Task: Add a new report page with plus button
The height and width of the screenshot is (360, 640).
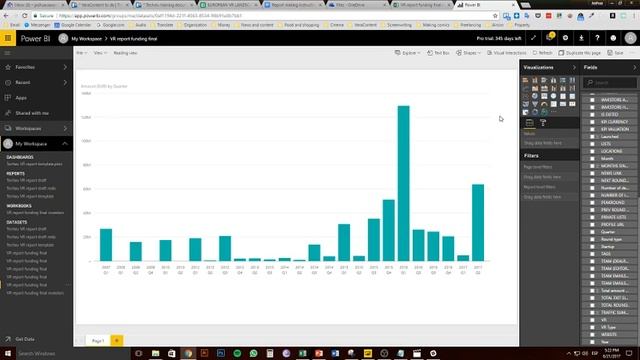Action: [x=117, y=340]
